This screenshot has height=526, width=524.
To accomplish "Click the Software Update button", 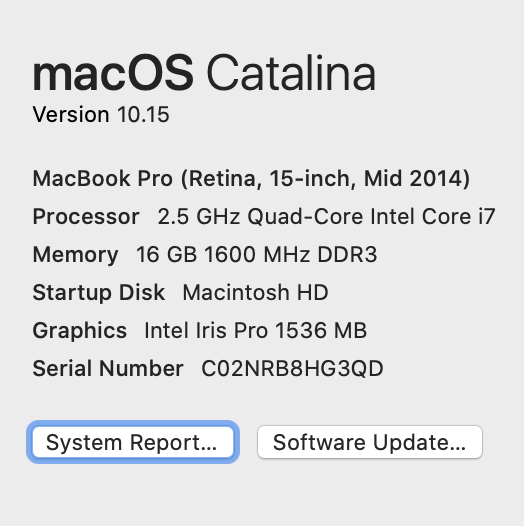I will click(x=370, y=442).
